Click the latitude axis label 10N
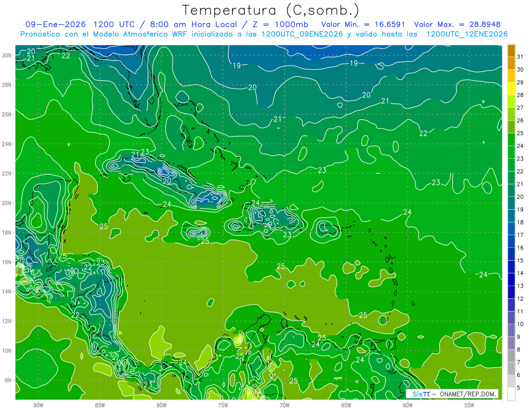The image size is (532, 411). pos(7,351)
